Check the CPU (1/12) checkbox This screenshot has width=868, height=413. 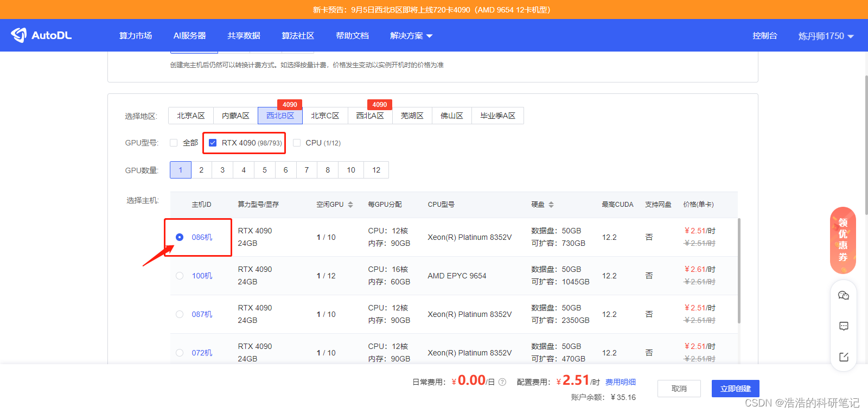coord(297,143)
